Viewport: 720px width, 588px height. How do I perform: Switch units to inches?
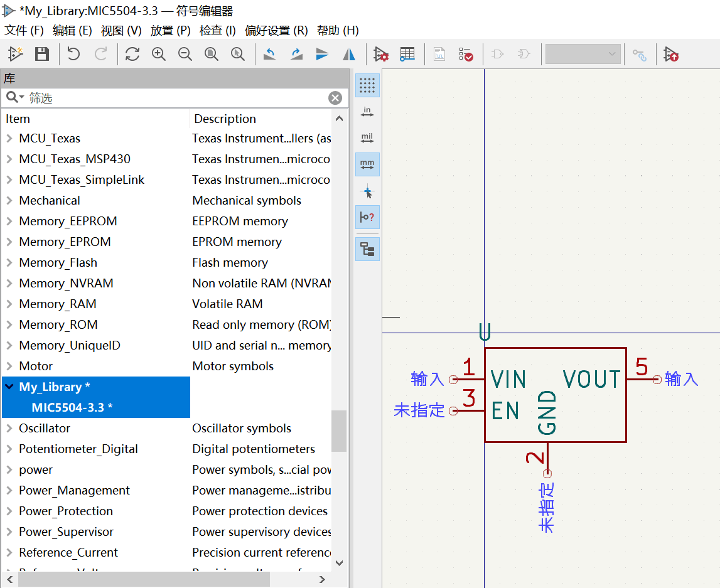[367, 112]
